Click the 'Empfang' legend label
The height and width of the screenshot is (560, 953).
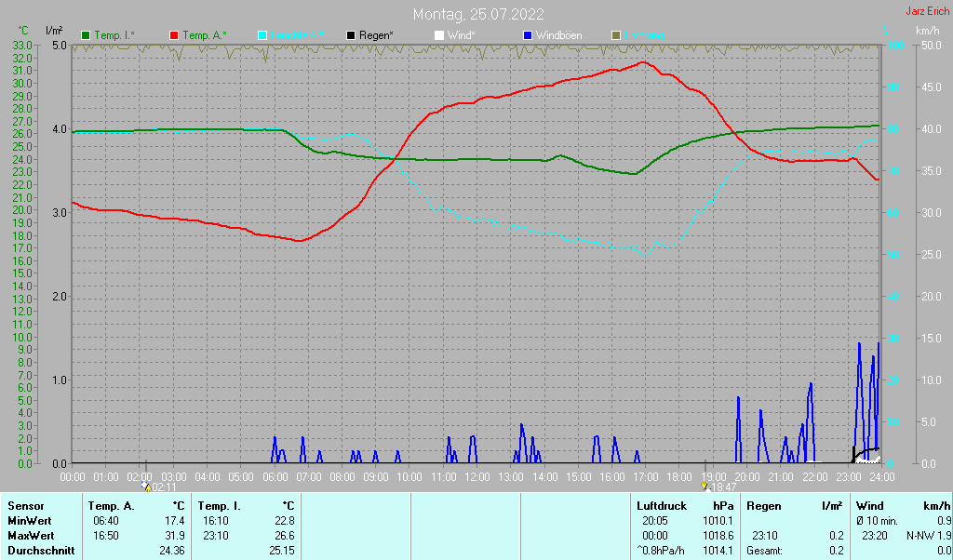click(644, 36)
